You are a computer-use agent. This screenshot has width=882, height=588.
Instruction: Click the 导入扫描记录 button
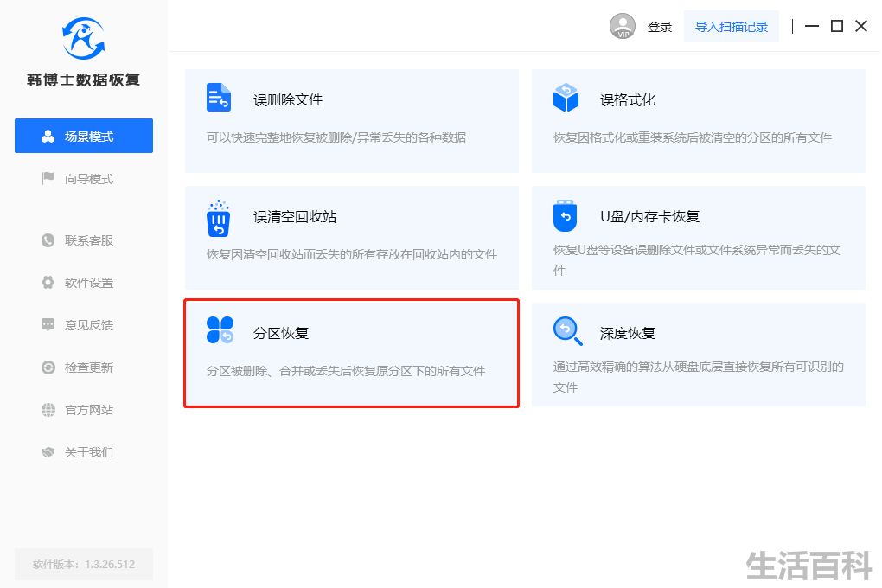732,27
